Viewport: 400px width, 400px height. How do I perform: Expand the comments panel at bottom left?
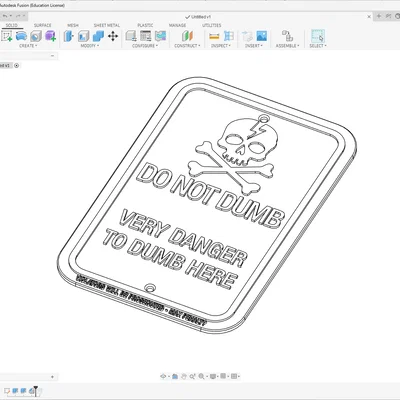(52, 377)
